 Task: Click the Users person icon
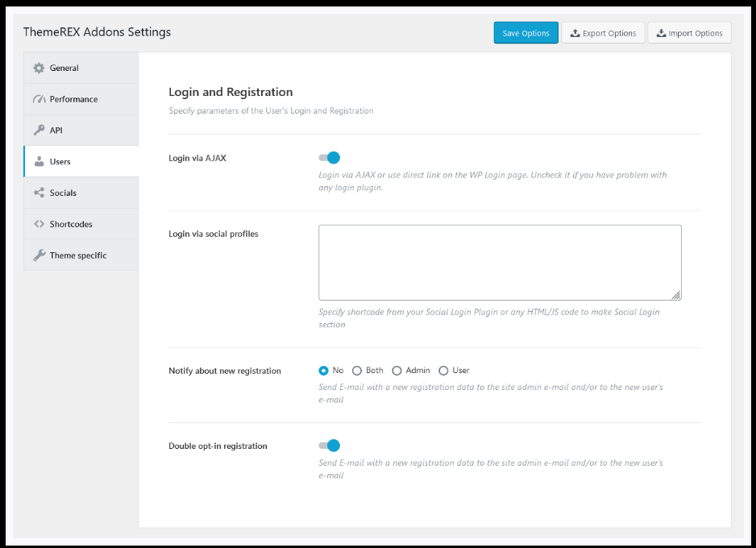point(39,161)
